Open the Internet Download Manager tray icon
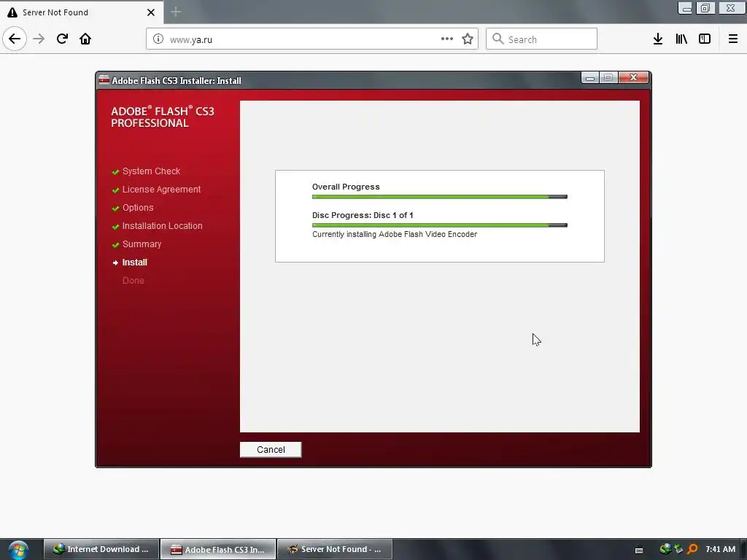The width and height of the screenshot is (747, 560). click(x=665, y=549)
